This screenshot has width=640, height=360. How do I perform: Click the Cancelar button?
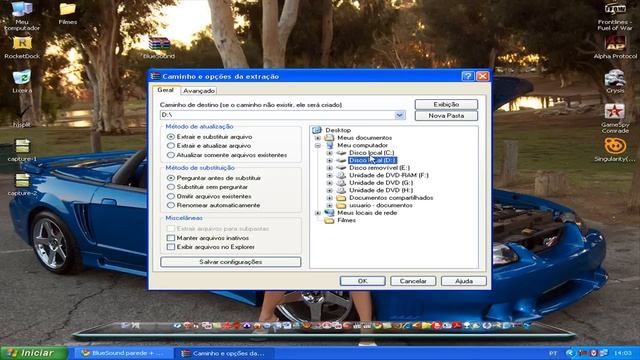(413, 281)
